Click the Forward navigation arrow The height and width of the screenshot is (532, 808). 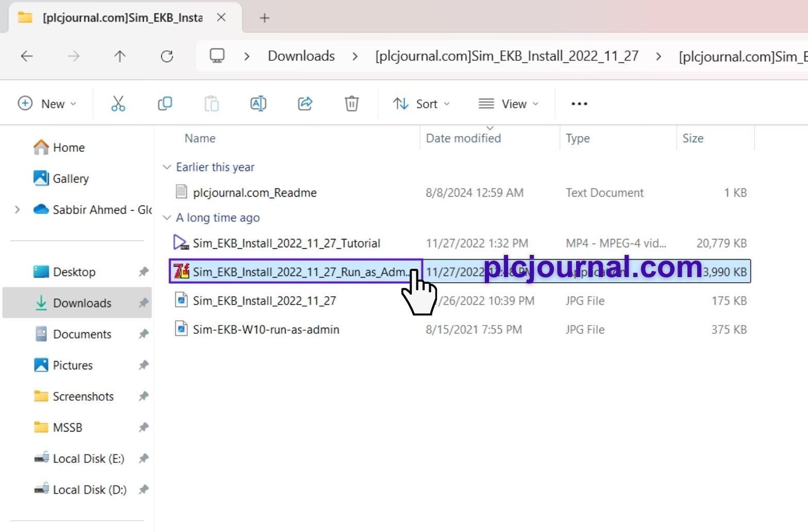[73, 56]
